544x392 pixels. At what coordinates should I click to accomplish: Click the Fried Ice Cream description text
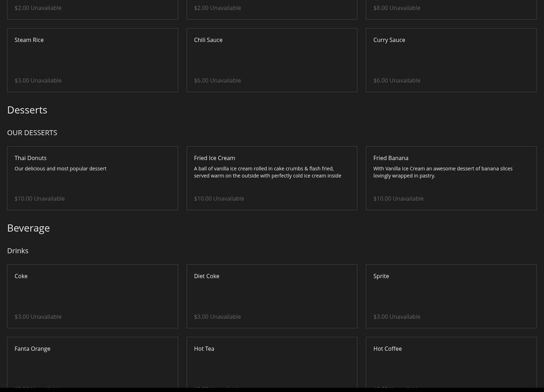[267, 172]
